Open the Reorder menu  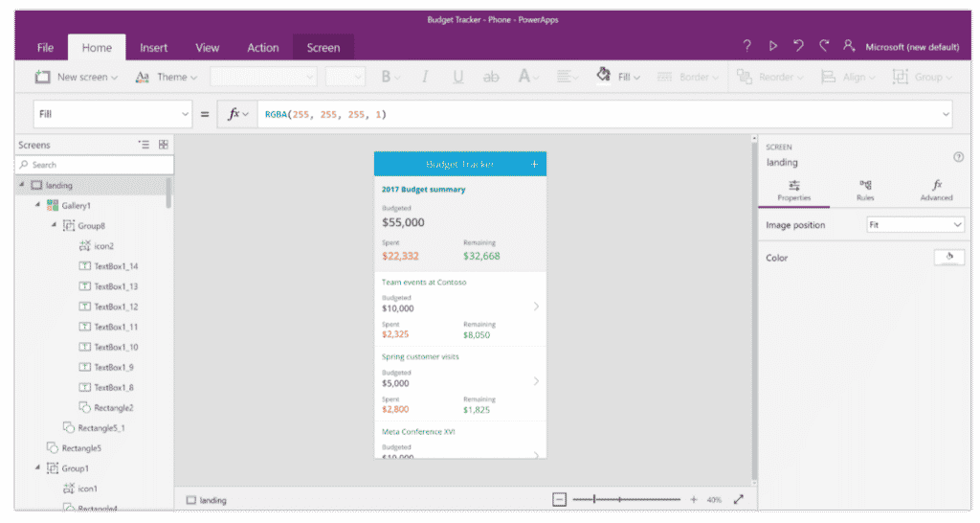pyautogui.click(x=769, y=77)
